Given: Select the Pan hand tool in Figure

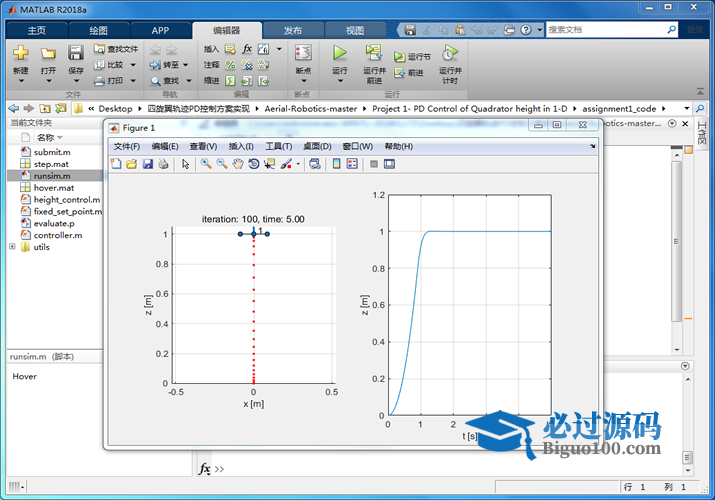Looking at the screenshot, I should point(238,164).
